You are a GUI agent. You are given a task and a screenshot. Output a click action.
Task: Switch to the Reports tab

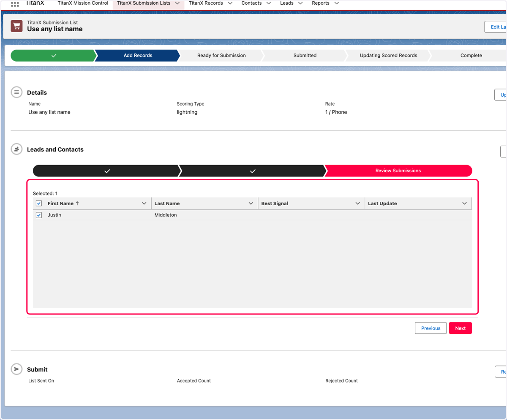coord(321,3)
